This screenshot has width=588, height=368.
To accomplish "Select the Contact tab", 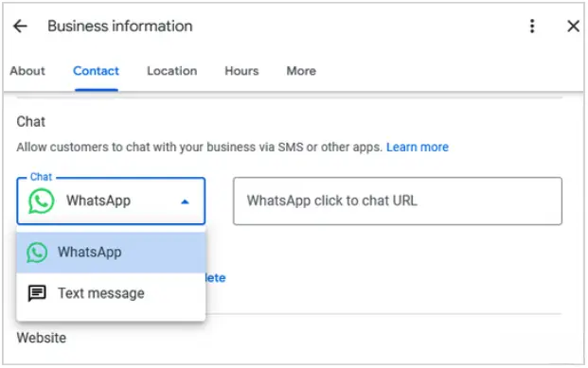I will pyautogui.click(x=96, y=71).
